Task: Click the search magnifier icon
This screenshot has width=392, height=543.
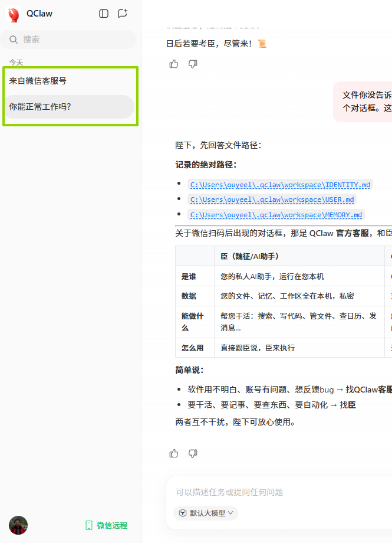Action: pos(14,40)
